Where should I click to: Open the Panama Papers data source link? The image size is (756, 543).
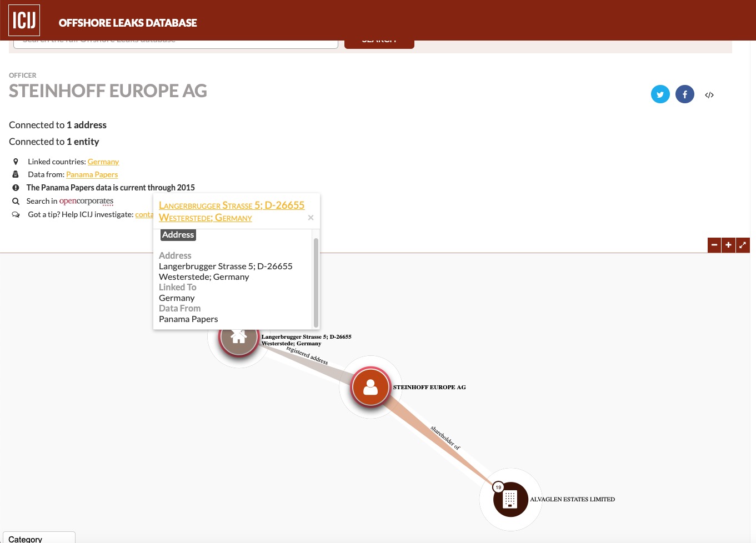click(x=92, y=174)
